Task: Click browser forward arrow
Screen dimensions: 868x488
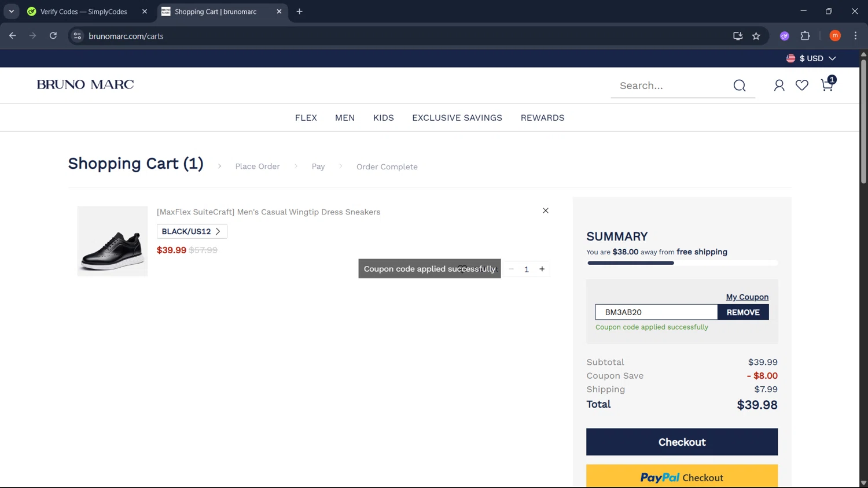Action: click(x=33, y=36)
